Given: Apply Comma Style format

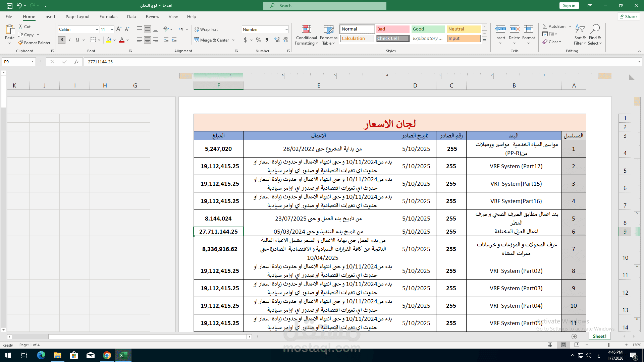Looking at the screenshot, I should tap(267, 40).
